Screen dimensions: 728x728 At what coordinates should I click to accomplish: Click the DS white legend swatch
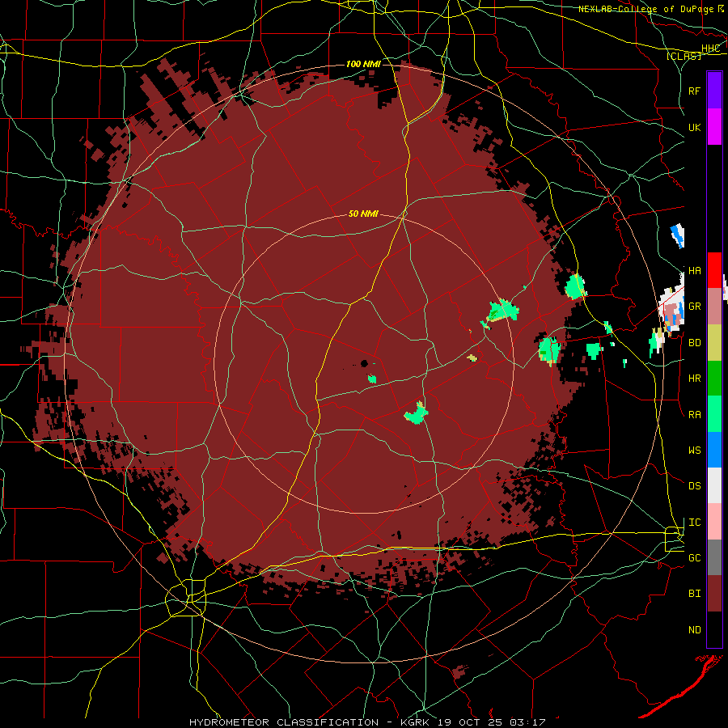pos(714,485)
